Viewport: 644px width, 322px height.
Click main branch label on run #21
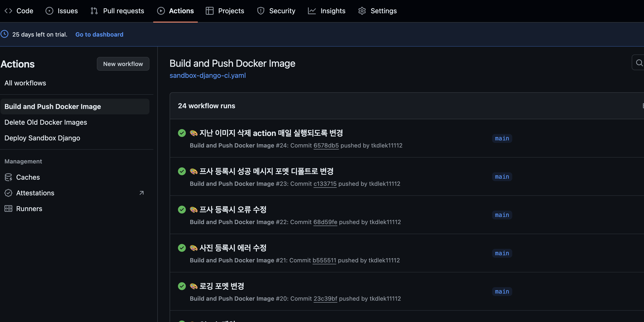502,253
